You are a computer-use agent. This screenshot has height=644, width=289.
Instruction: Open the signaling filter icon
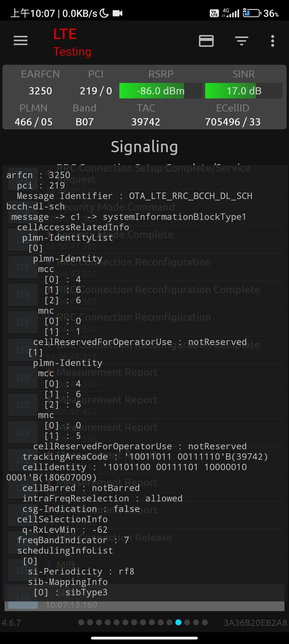pyautogui.click(x=242, y=41)
